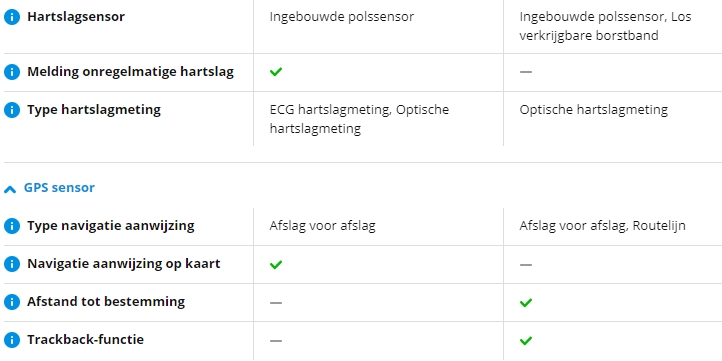Image resolution: width=722 pixels, height=361 pixels.
Task: Collapse the GPS sensor section chevron
Action: 10,189
